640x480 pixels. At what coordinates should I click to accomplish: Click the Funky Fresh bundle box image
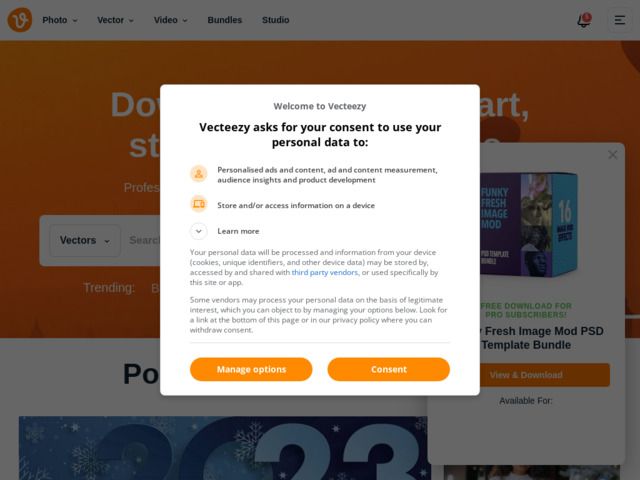(x=529, y=224)
